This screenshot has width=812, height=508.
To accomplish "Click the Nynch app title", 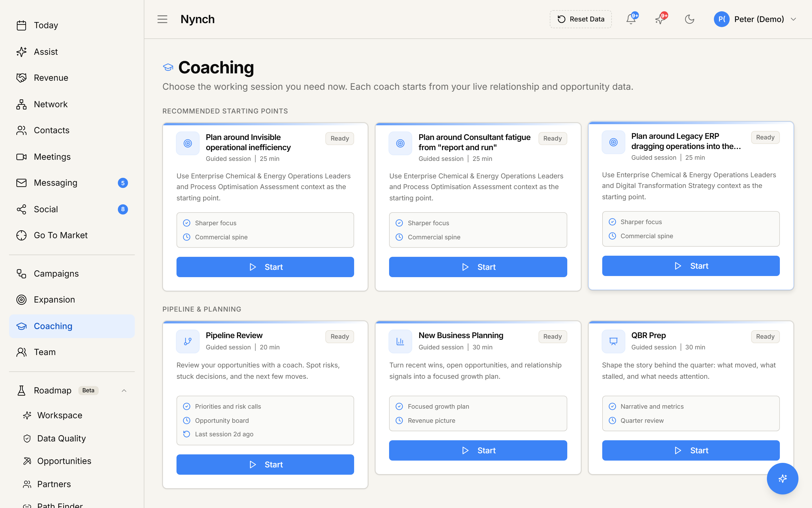I will pos(198,19).
